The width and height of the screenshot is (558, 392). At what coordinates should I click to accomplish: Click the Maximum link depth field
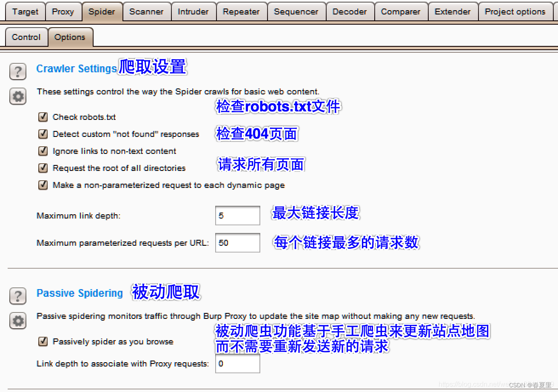(238, 216)
